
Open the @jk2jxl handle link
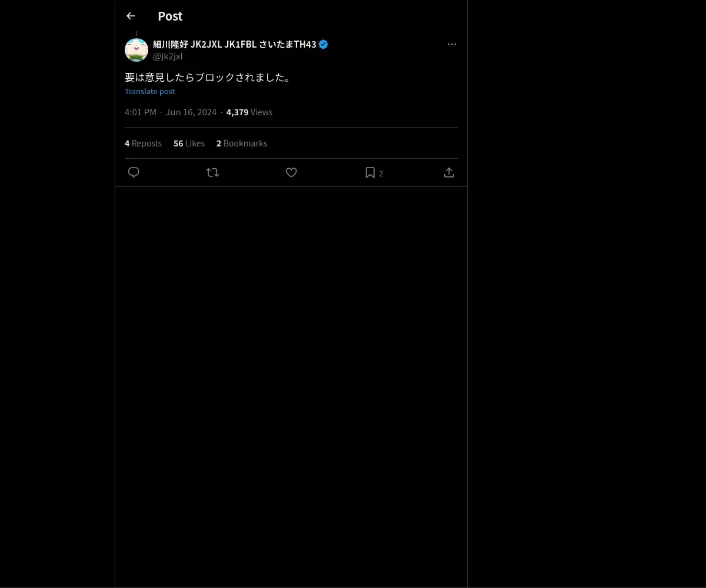click(168, 56)
